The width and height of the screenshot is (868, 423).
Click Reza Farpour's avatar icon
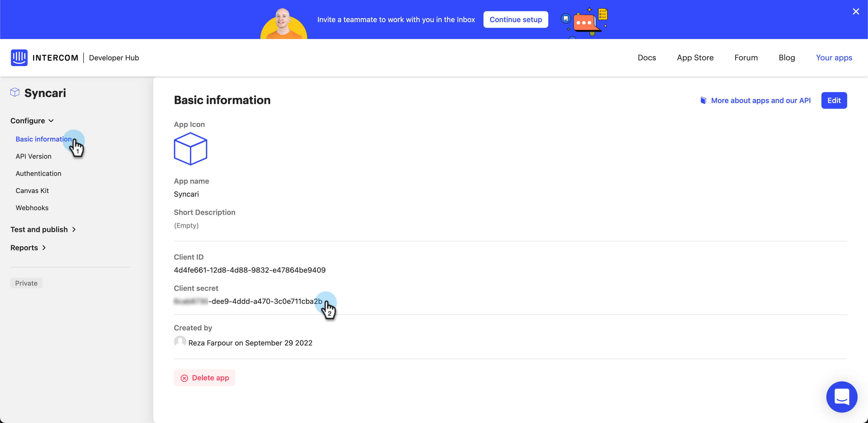(x=180, y=342)
